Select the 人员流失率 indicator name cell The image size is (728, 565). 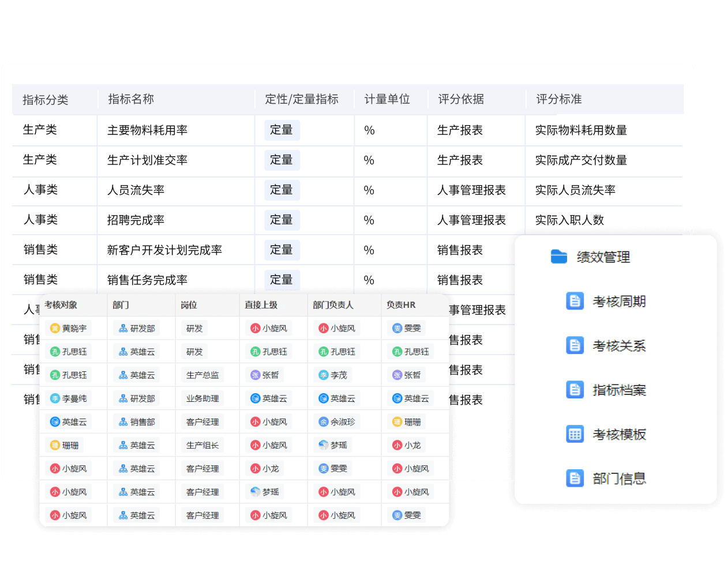(x=176, y=190)
